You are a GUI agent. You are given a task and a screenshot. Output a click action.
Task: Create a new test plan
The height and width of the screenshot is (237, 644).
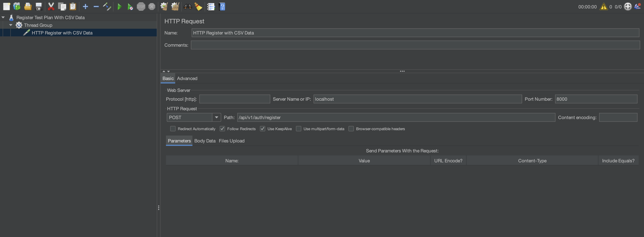pos(7,7)
